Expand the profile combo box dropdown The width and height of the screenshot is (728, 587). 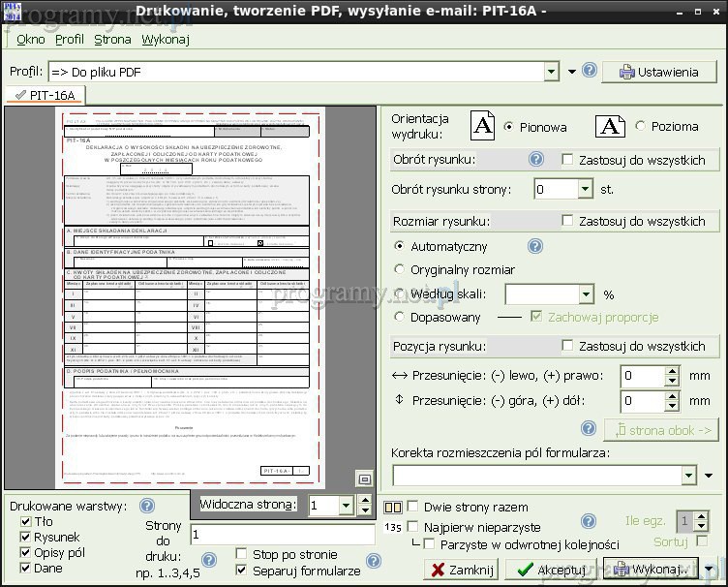click(551, 72)
